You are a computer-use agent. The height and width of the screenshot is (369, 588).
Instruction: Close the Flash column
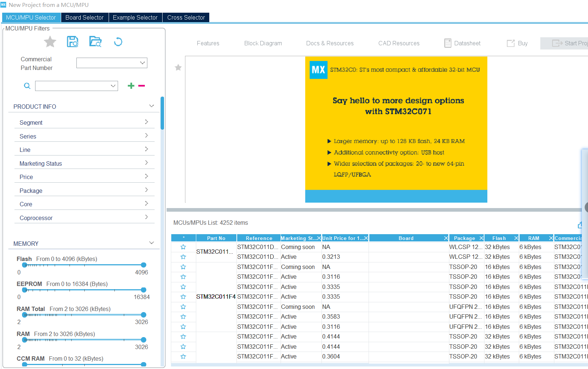click(x=516, y=238)
